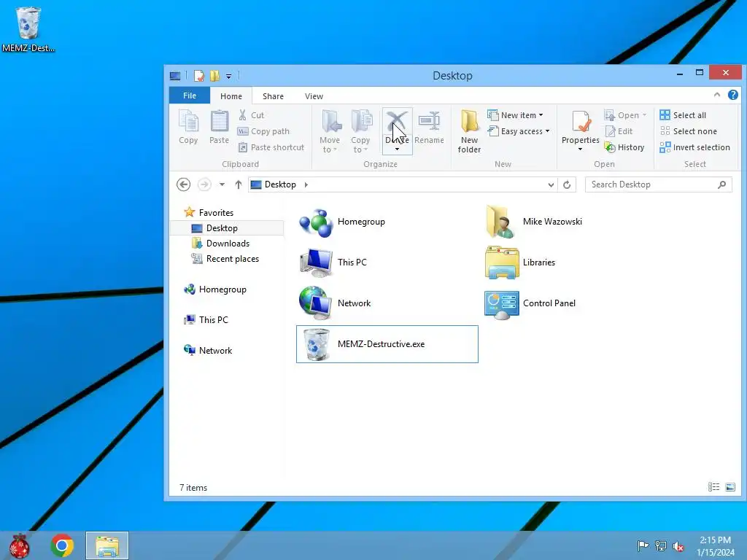Expand the Properties dropdown arrow
747x560 pixels.
pos(580,149)
